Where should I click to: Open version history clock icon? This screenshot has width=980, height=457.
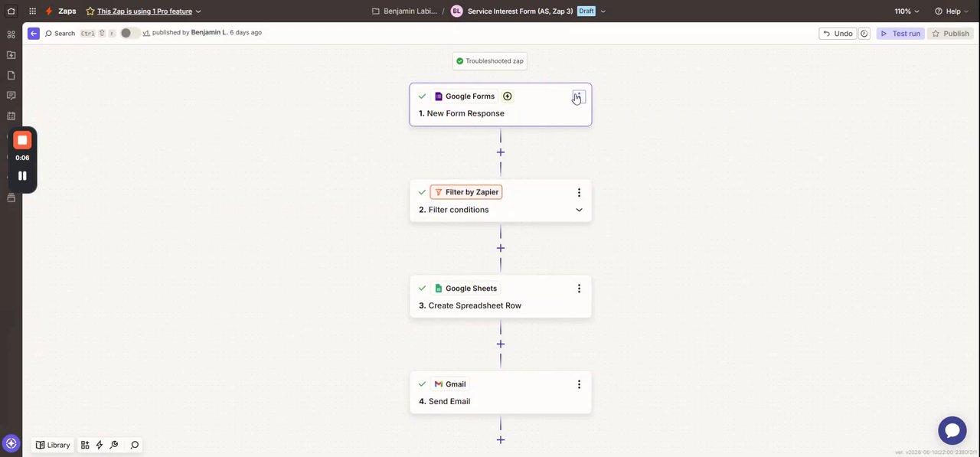pyautogui.click(x=864, y=34)
